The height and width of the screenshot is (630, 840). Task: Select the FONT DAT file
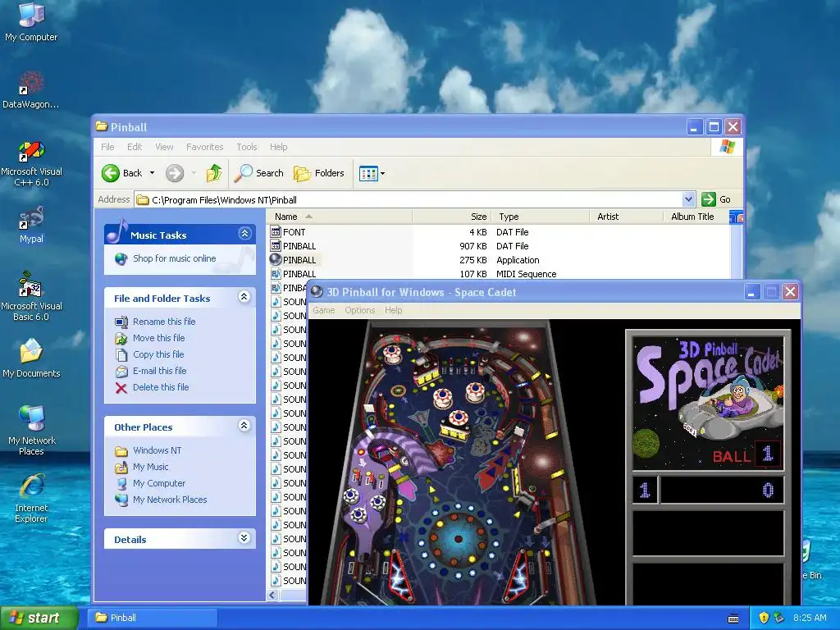288,232
